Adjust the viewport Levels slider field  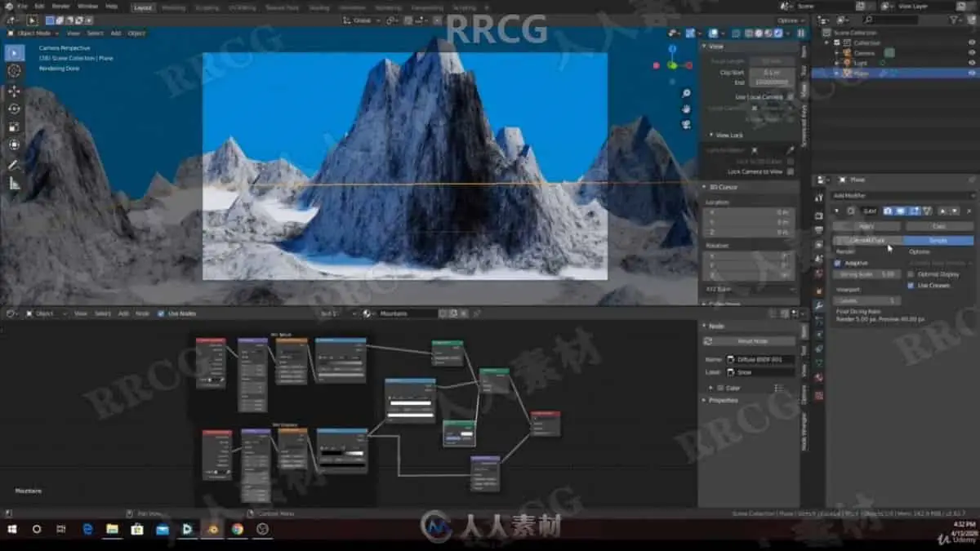[867, 300]
